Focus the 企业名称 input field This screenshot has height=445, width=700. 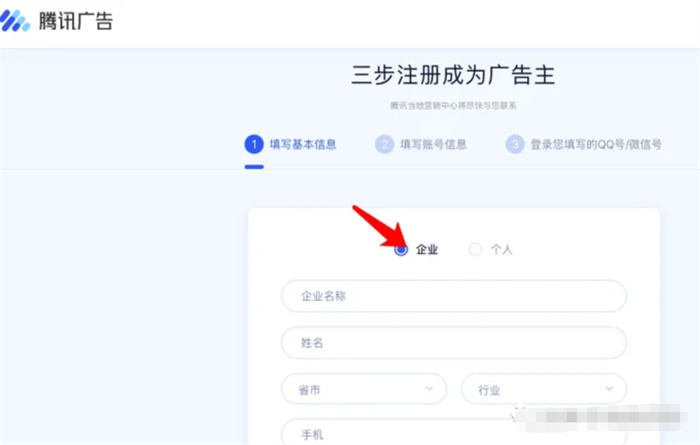pos(454,296)
